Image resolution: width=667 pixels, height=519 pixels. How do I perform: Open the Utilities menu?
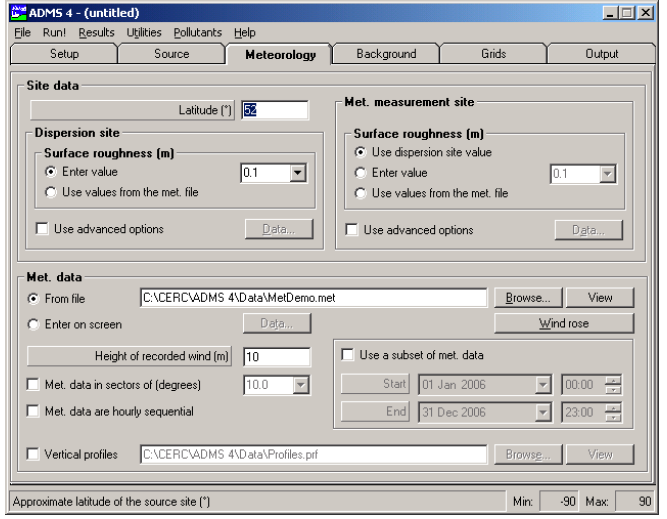click(144, 33)
